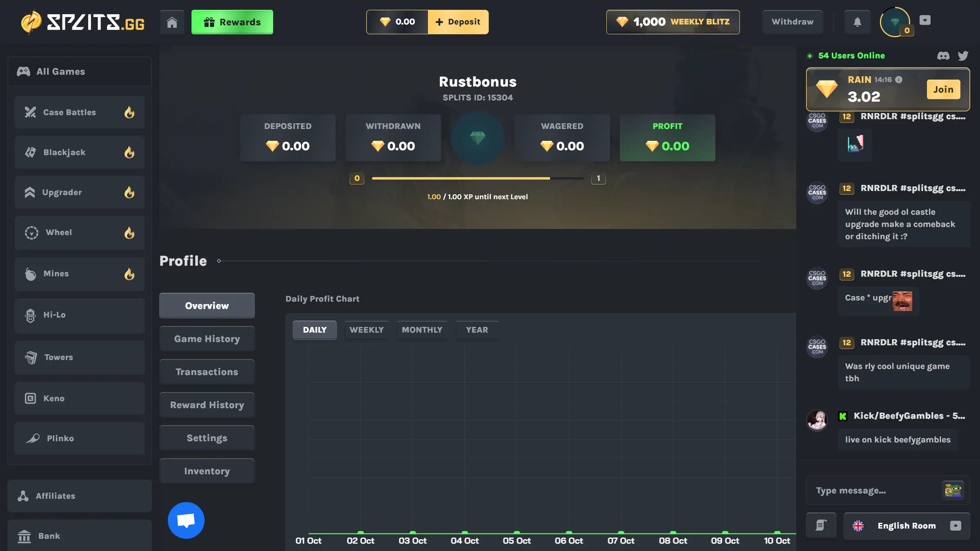Image resolution: width=980 pixels, height=551 pixels.
Task: Click the 0.00 balance display
Action: (x=397, y=22)
